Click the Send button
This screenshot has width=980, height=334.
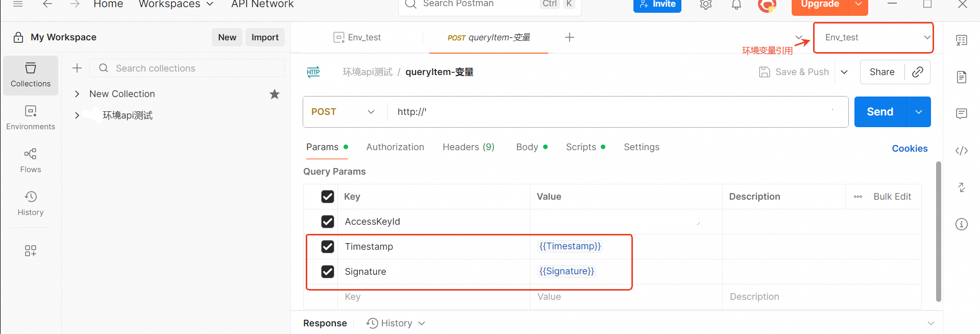click(x=880, y=112)
